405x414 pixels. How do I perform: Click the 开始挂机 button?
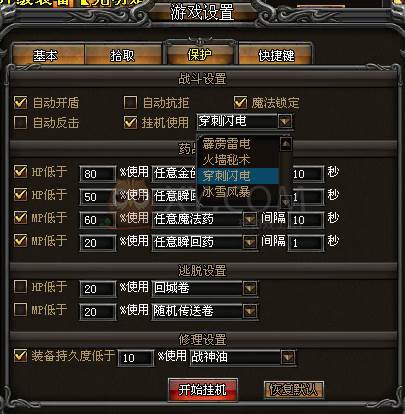[x=203, y=389]
